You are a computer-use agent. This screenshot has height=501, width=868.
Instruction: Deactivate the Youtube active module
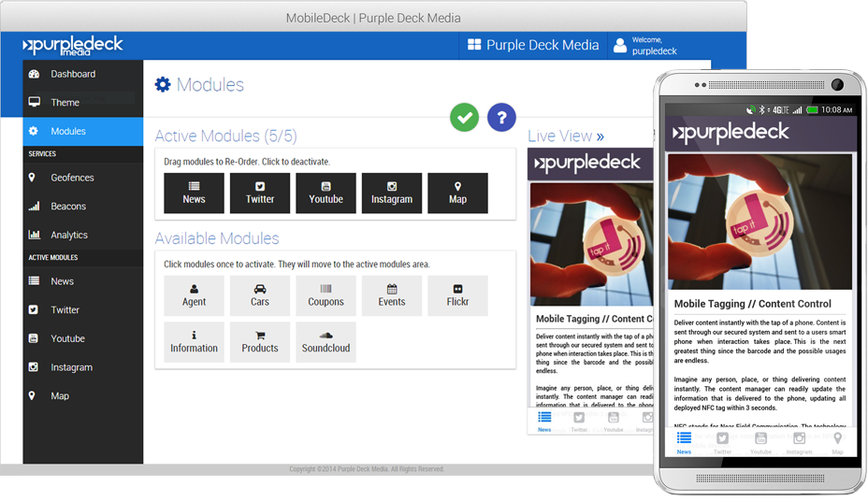325,193
